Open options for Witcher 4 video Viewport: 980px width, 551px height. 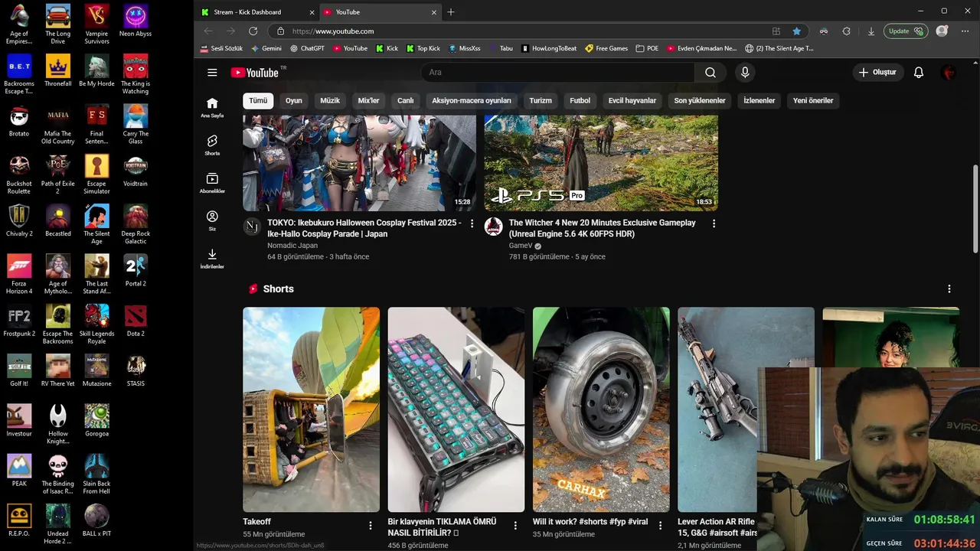pos(714,223)
